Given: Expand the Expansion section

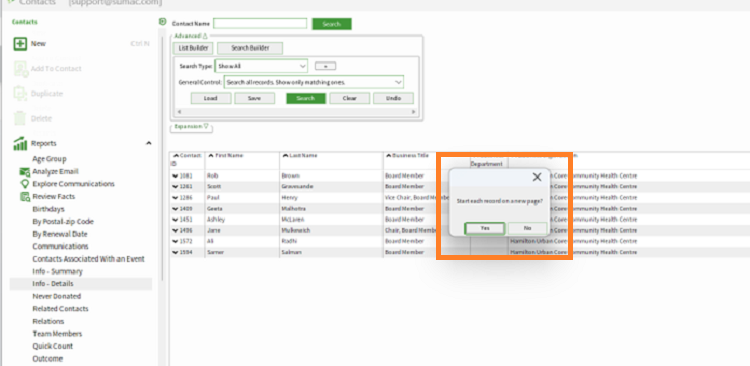Looking at the screenshot, I should coord(191,127).
